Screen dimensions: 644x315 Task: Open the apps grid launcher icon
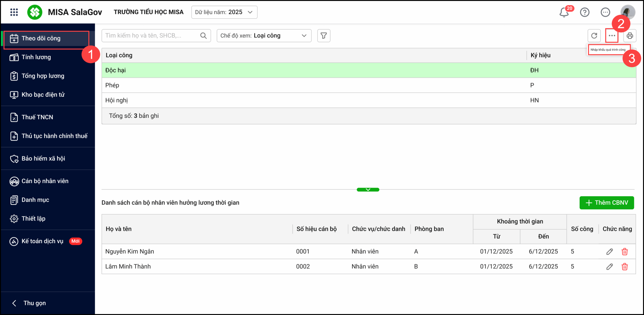(x=14, y=12)
